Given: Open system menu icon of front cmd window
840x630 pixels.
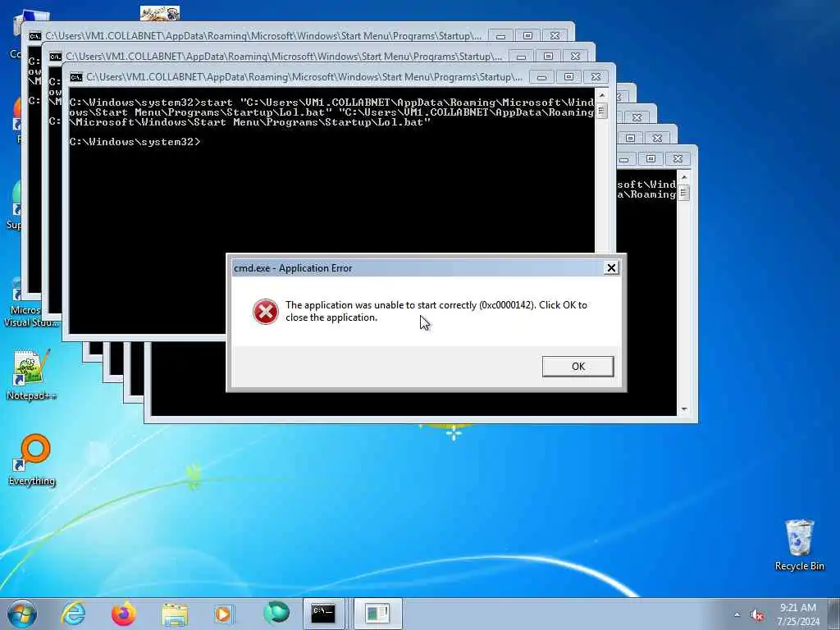Looking at the screenshot, I should click(x=76, y=77).
